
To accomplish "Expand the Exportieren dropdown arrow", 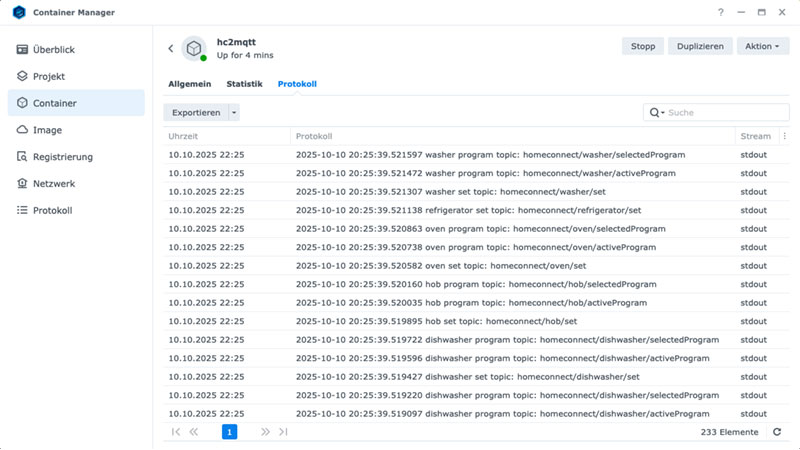I will 234,113.
